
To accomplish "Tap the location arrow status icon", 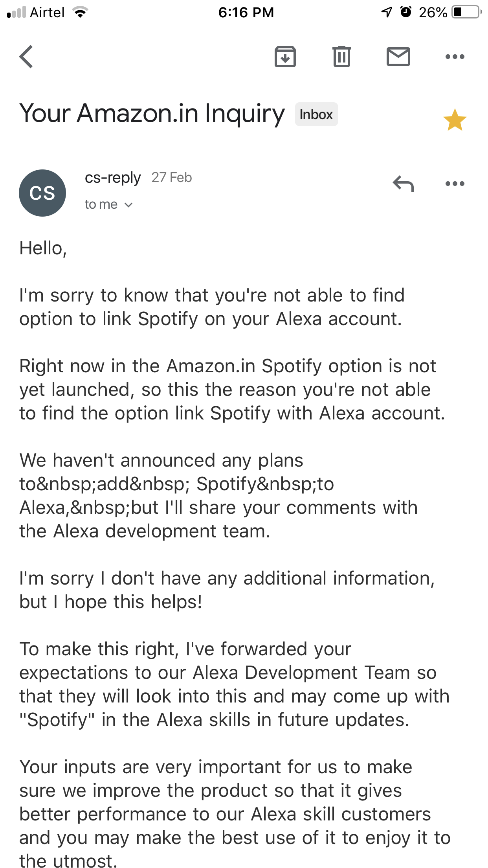I will (x=387, y=12).
